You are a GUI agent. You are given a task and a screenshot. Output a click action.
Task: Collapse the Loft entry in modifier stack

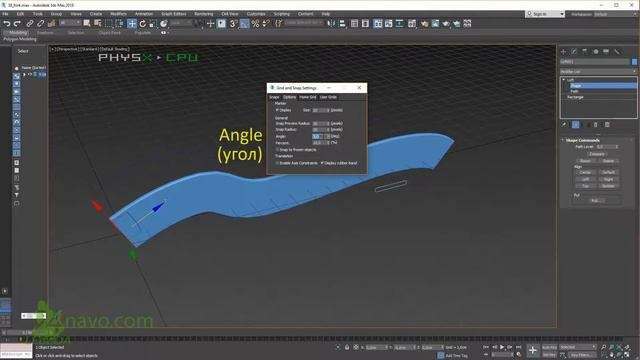pyautogui.click(x=564, y=80)
